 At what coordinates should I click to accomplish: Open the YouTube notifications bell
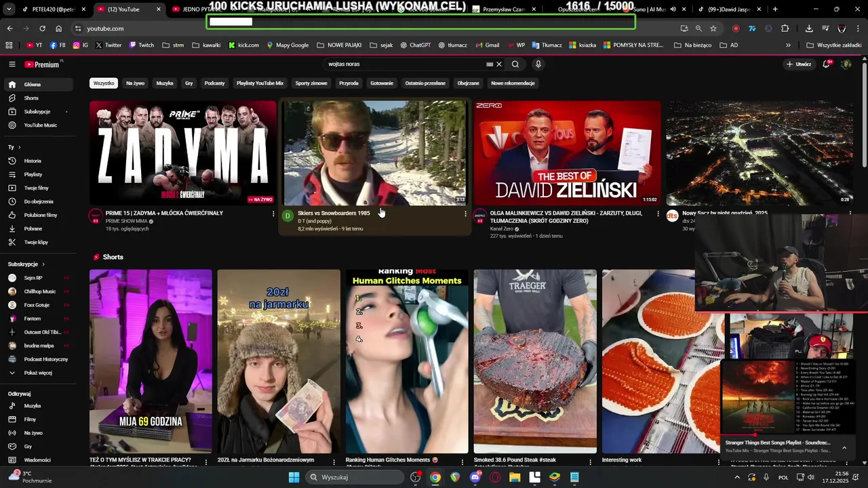(x=827, y=64)
